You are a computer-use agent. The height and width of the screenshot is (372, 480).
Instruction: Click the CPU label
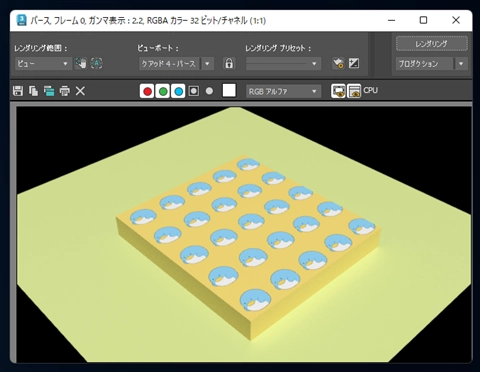[x=371, y=90]
